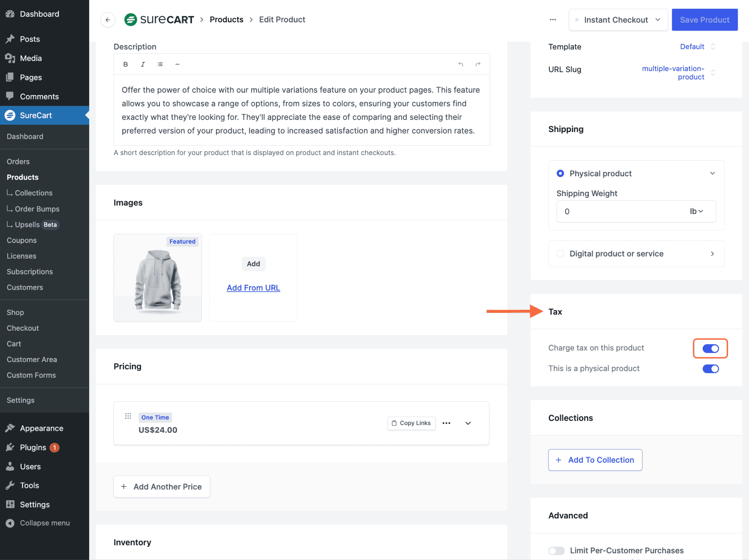Open the lb weight unit dropdown

click(696, 211)
